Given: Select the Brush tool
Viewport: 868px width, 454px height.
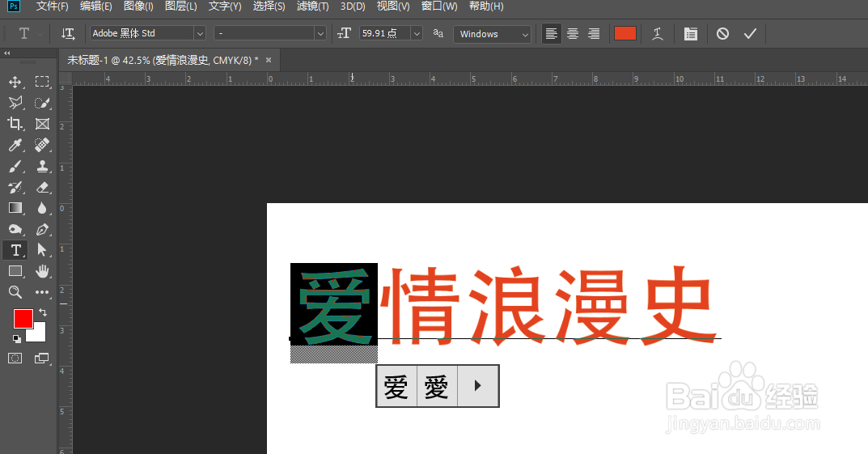Looking at the screenshot, I should (15, 166).
